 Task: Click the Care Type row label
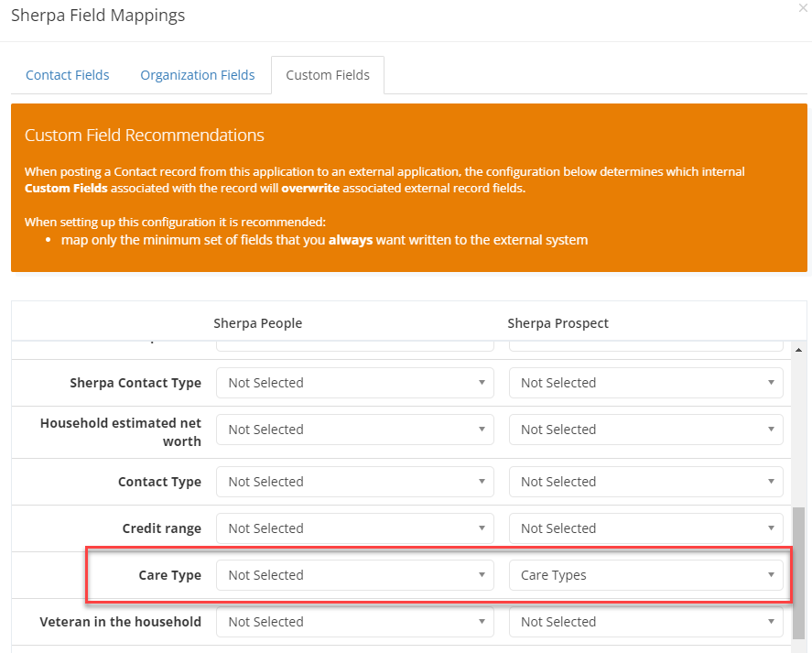click(170, 575)
